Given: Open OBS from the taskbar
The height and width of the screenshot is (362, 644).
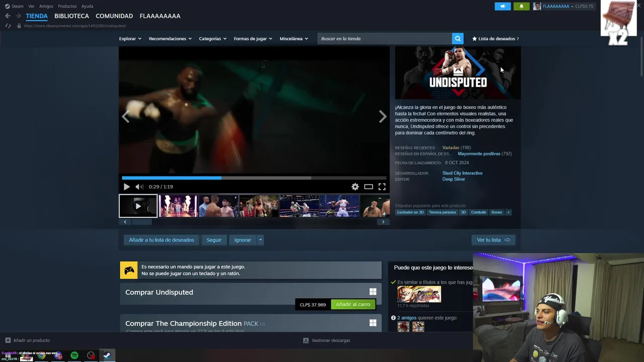Looking at the screenshot, I should pos(91,355).
